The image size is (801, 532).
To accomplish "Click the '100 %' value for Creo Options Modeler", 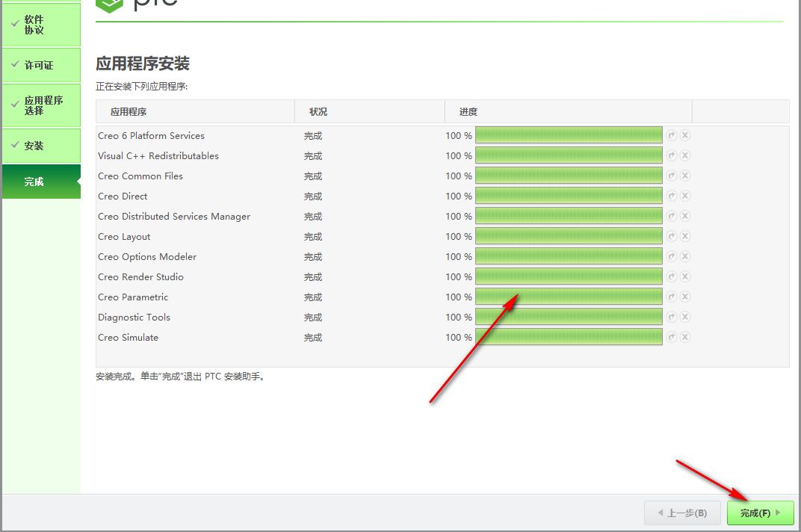I will [x=459, y=256].
